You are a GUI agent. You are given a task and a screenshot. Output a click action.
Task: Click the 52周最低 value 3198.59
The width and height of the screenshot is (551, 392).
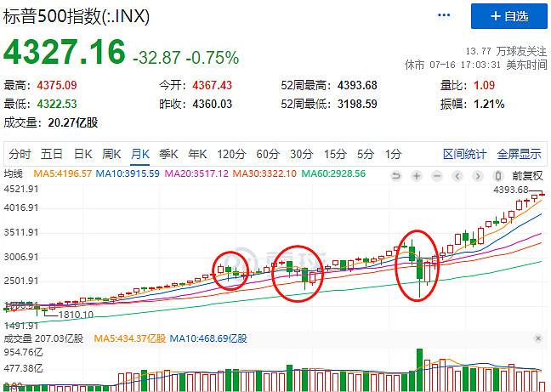point(357,104)
